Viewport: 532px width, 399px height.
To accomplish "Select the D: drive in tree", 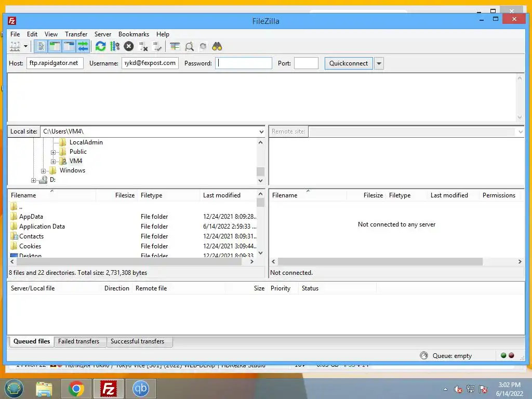I will coord(52,179).
